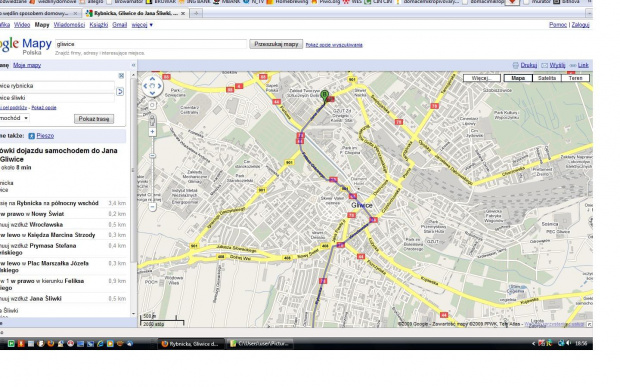Click the Pokaż trasę button

[x=94, y=119]
